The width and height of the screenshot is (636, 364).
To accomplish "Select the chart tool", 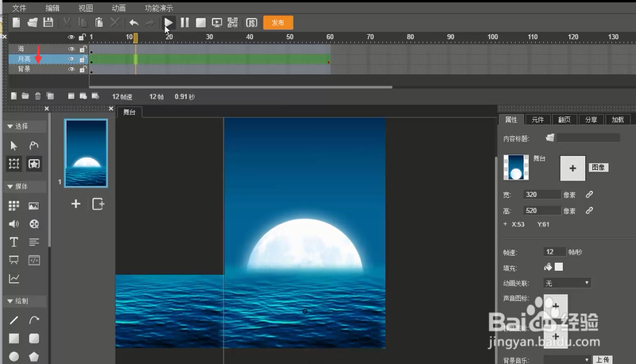I will 14,278.
